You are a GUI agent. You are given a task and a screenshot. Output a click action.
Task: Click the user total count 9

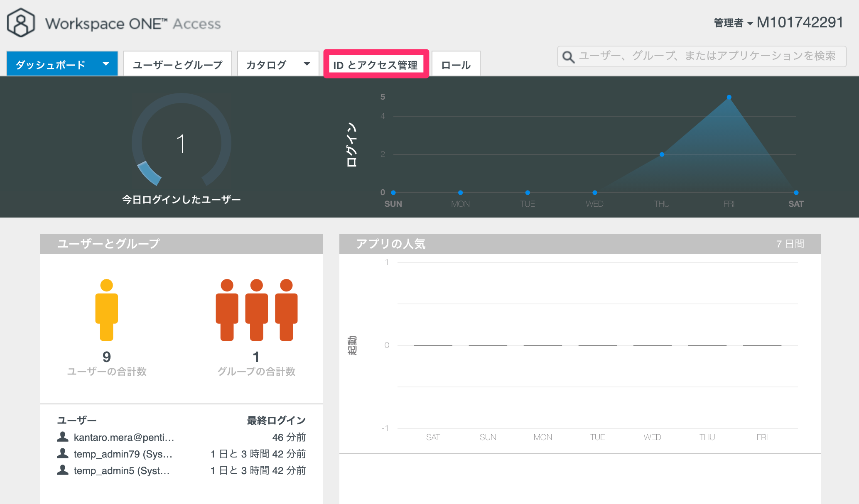point(107,357)
